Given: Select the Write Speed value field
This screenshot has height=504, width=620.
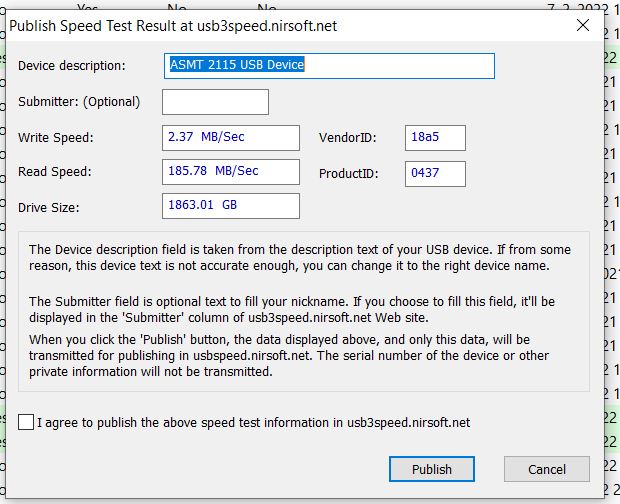Looking at the screenshot, I should (232, 138).
